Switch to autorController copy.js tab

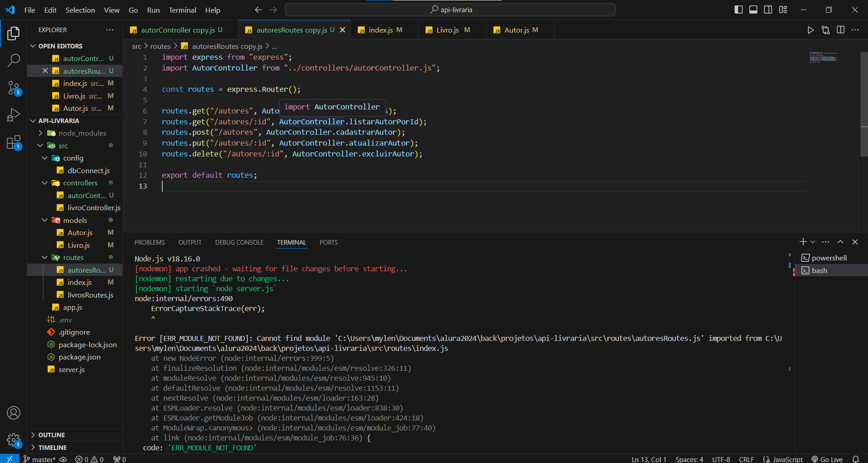[181, 30]
